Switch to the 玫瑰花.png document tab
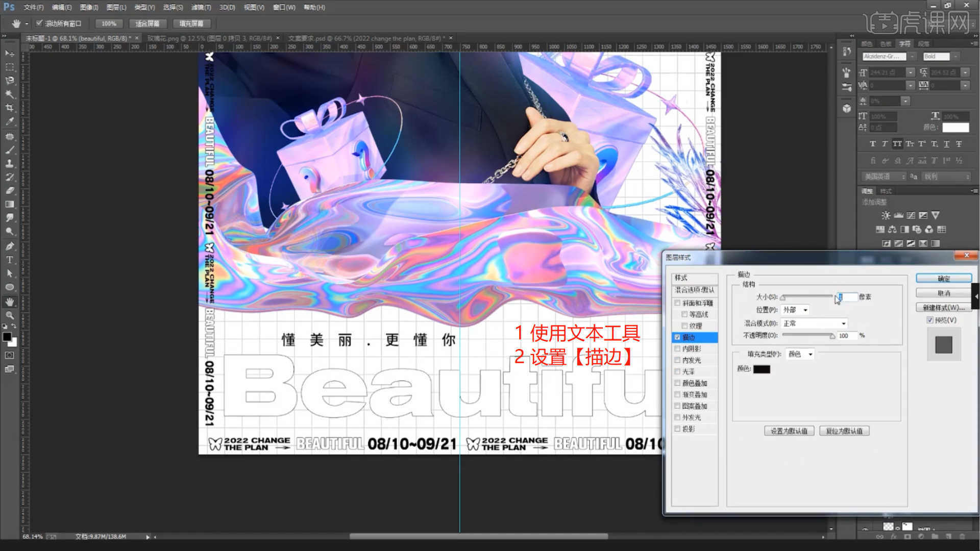The image size is (980, 551). [x=209, y=38]
